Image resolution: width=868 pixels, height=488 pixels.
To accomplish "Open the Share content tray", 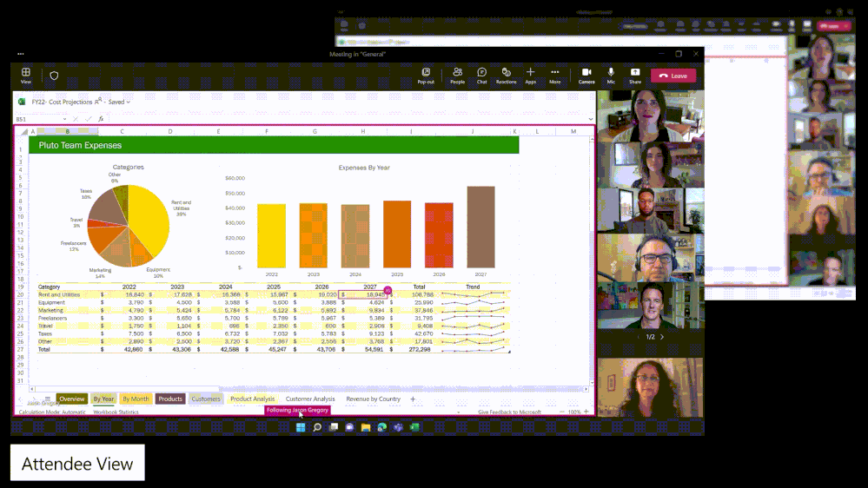I will [635, 76].
